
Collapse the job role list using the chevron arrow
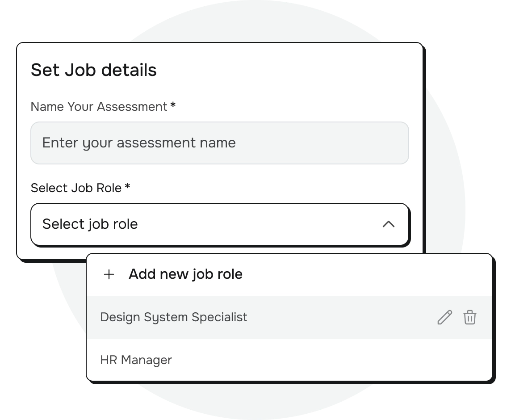(x=389, y=224)
